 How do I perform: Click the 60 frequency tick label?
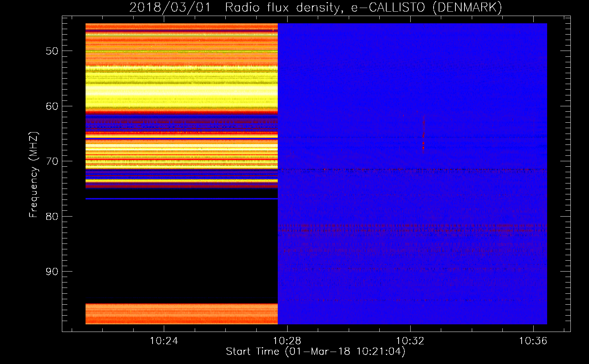[52, 106]
